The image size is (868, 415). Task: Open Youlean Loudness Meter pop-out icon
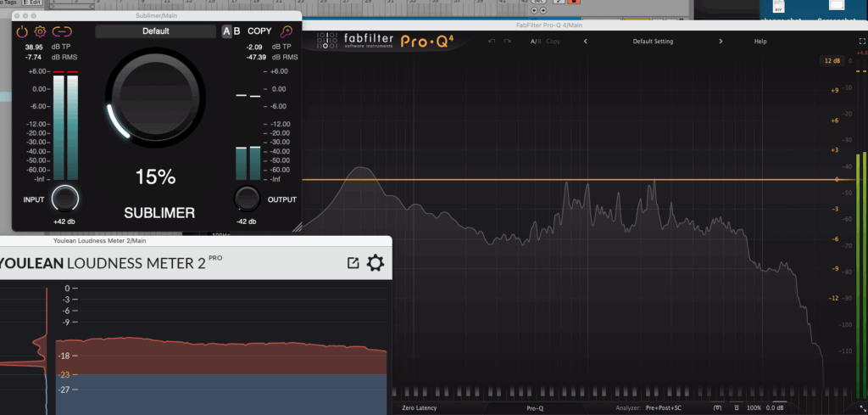coord(353,262)
